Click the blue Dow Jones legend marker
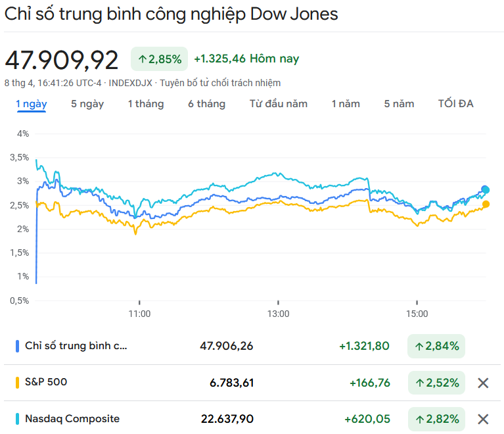The height and width of the screenshot is (434, 504). (x=17, y=346)
